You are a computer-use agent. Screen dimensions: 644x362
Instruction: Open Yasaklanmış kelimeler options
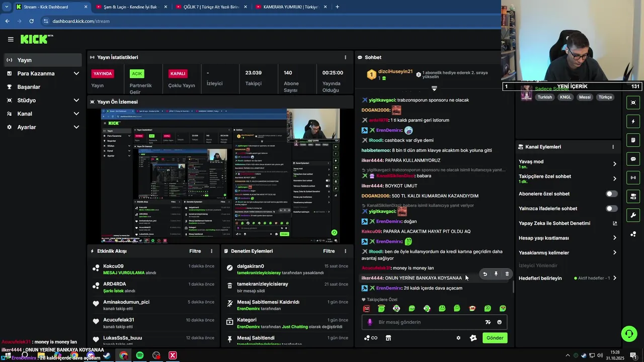[568, 252]
